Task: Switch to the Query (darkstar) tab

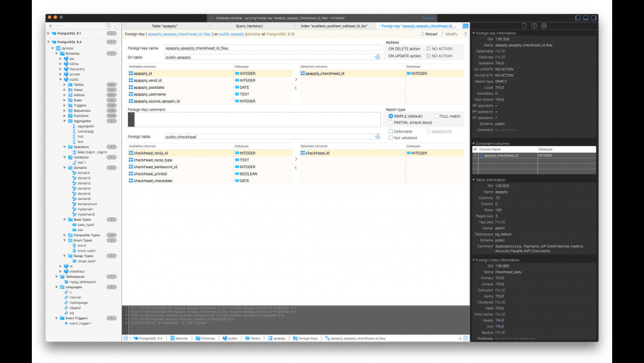Action: click(249, 26)
